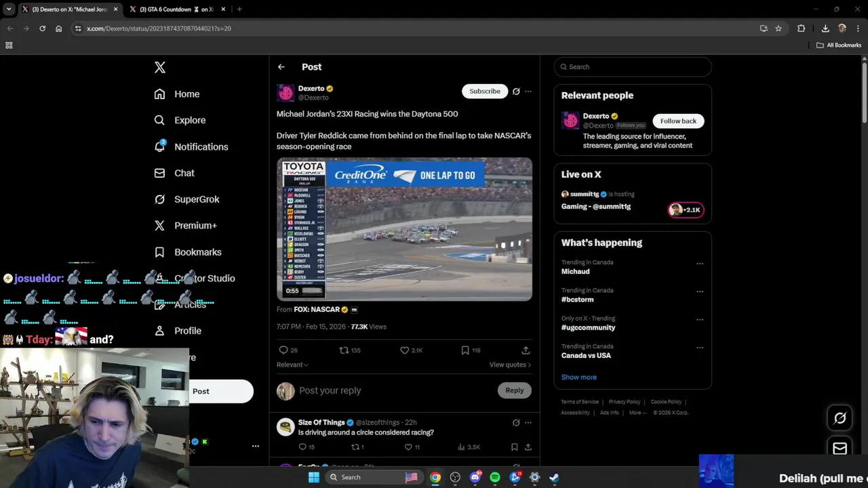Bookmark the post with 119 bookmarks
The image size is (868, 488).
point(465,350)
